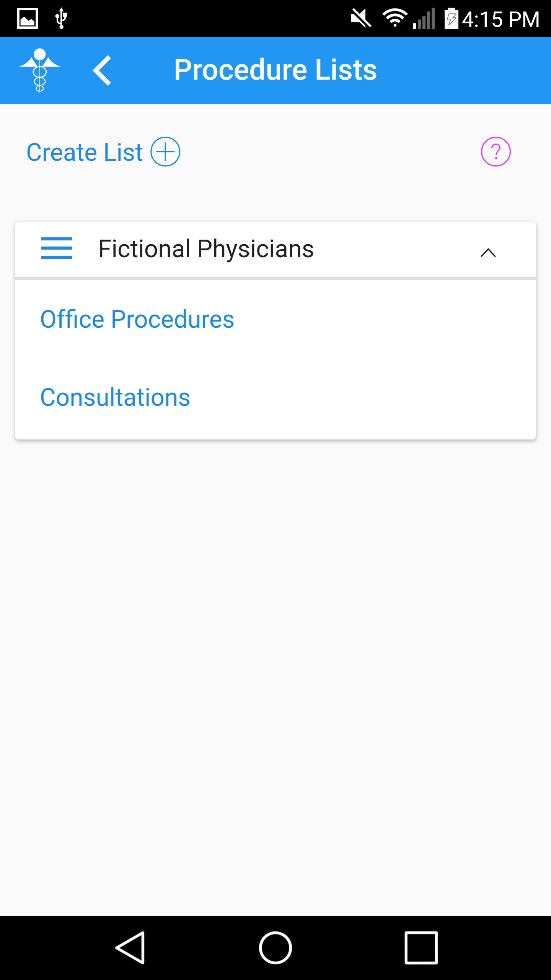Open the Office Procedures list
This screenshot has width=551, height=980.
[137, 319]
